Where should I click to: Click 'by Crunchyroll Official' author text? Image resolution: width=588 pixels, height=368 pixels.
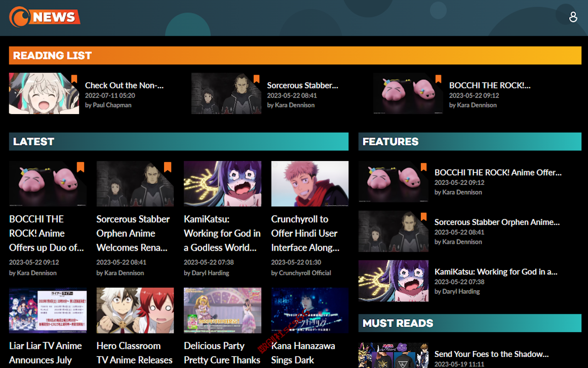tap(301, 273)
